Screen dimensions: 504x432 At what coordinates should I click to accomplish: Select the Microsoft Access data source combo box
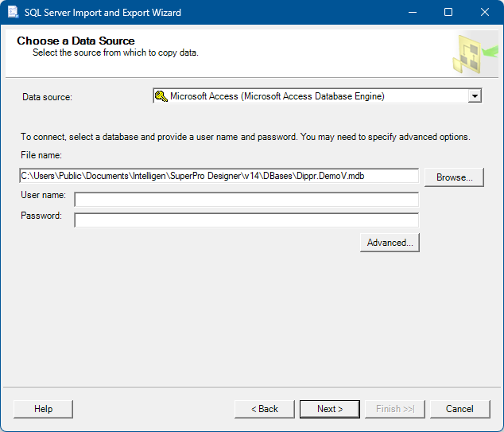[317, 96]
